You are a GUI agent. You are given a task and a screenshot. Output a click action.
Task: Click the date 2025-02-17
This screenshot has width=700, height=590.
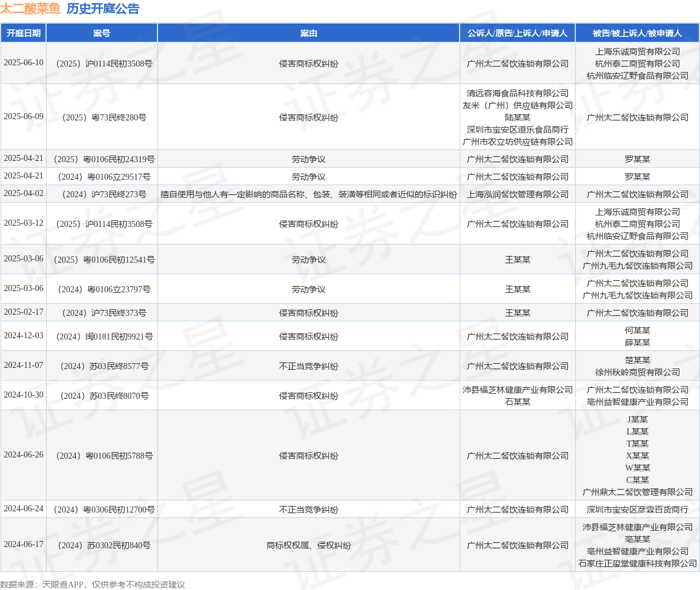[24, 312]
